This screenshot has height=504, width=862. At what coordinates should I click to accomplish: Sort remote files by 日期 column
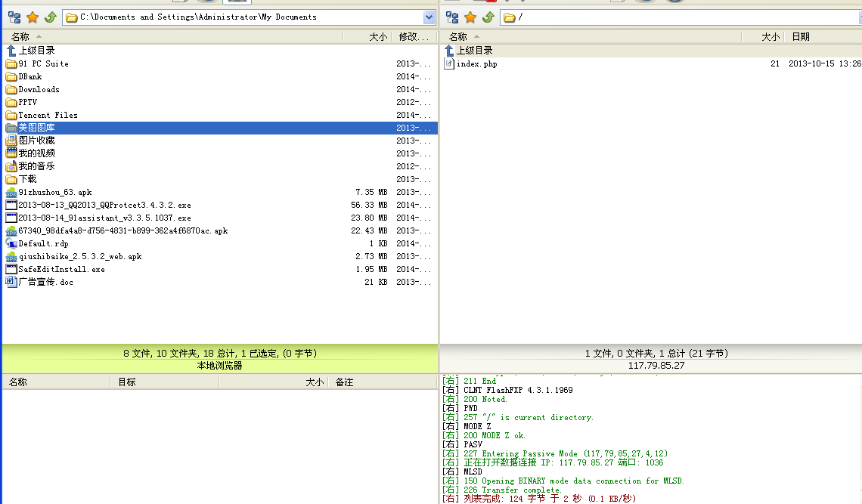pyautogui.click(x=801, y=37)
